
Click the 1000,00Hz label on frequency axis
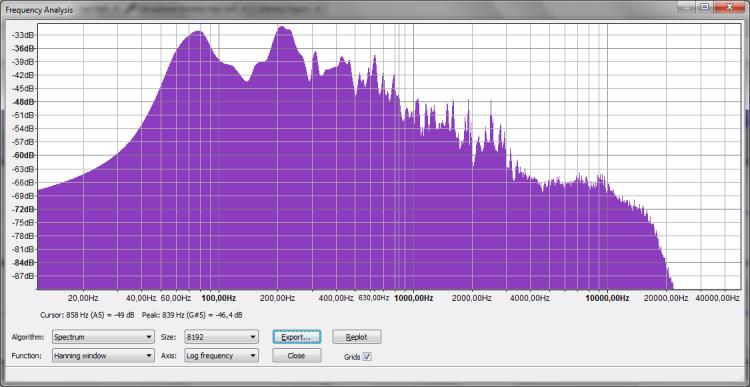pyautogui.click(x=413, y=298)
